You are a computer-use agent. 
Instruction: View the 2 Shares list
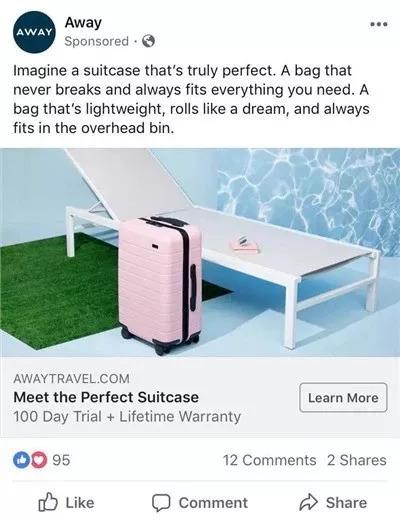pos(357,460)
